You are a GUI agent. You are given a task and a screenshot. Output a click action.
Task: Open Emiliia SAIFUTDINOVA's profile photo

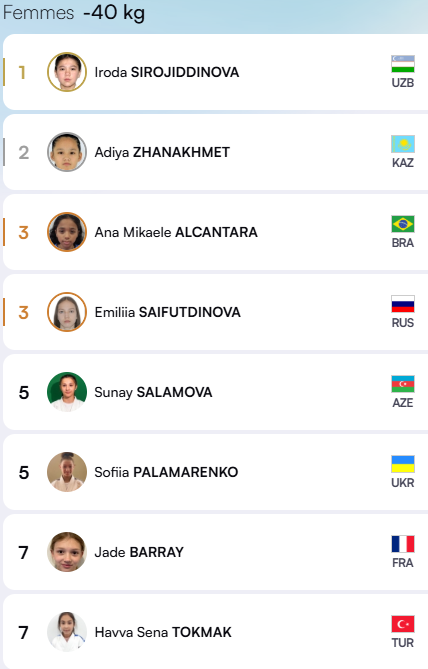67,312
